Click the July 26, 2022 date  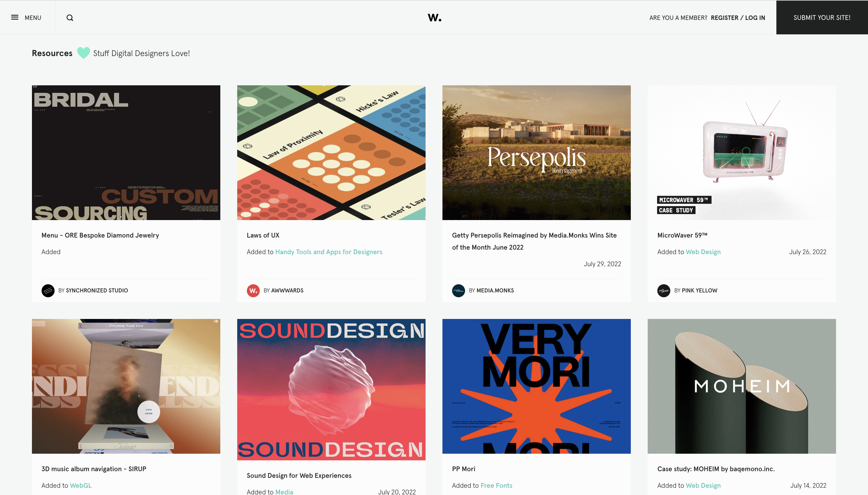point(807,252)
